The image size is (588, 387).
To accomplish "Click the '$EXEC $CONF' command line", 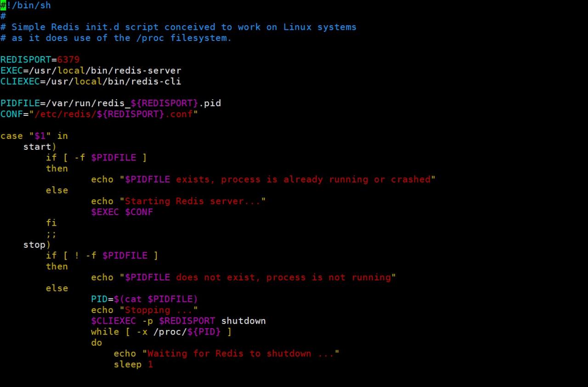I will click(x=122, y=212).
